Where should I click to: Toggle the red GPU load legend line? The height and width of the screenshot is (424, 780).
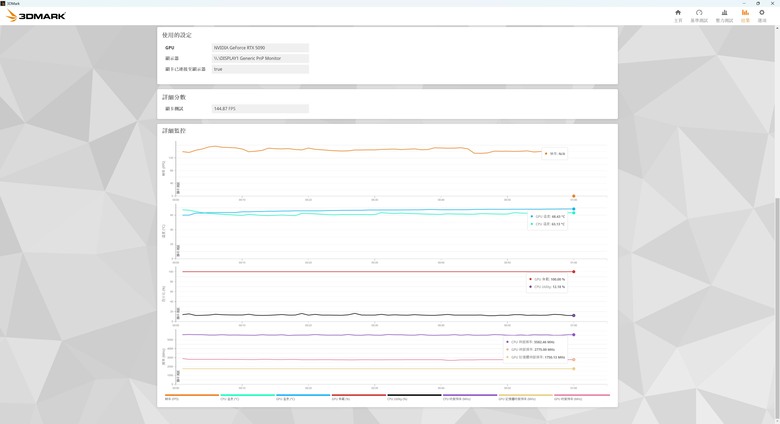359,397
